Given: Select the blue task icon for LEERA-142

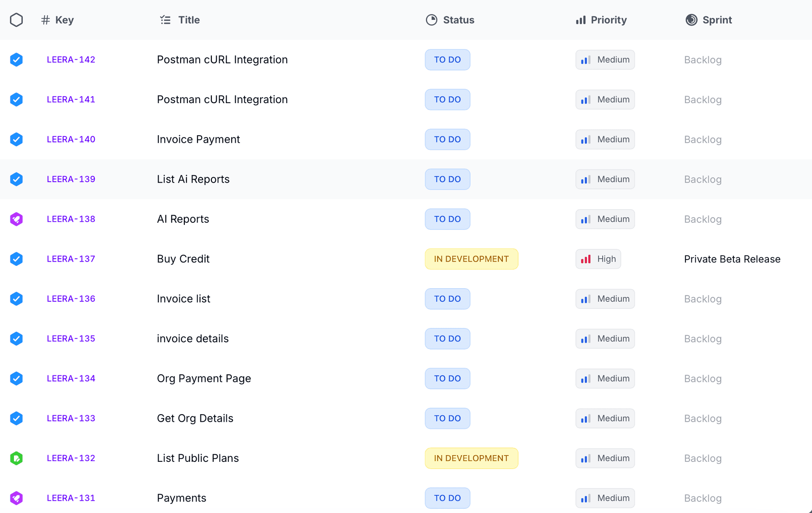Looking at the screenshot, I should 16,60.
